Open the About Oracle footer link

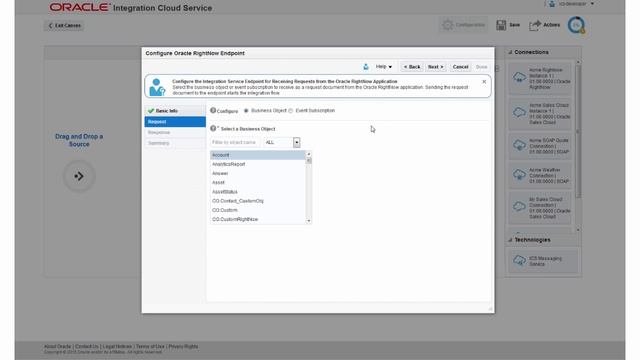[x=57, y=347]
